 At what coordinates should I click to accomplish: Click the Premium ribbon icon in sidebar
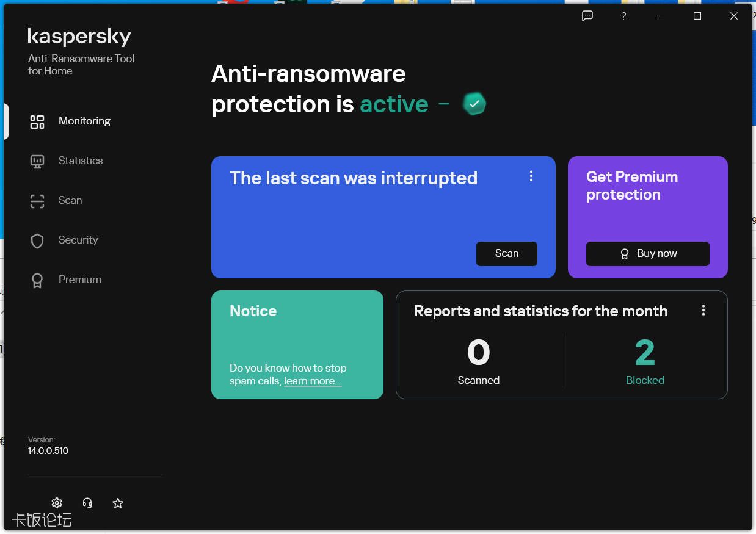pos(37,280)
